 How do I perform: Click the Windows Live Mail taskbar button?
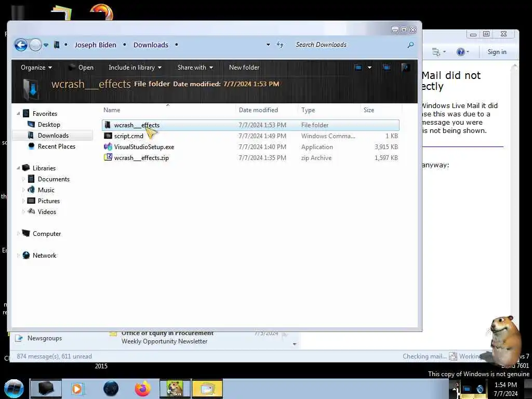[207, 389]
